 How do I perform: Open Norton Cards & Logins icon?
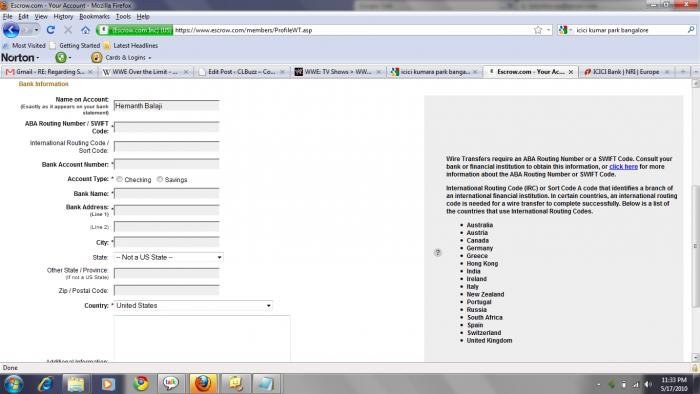point(96,58)
